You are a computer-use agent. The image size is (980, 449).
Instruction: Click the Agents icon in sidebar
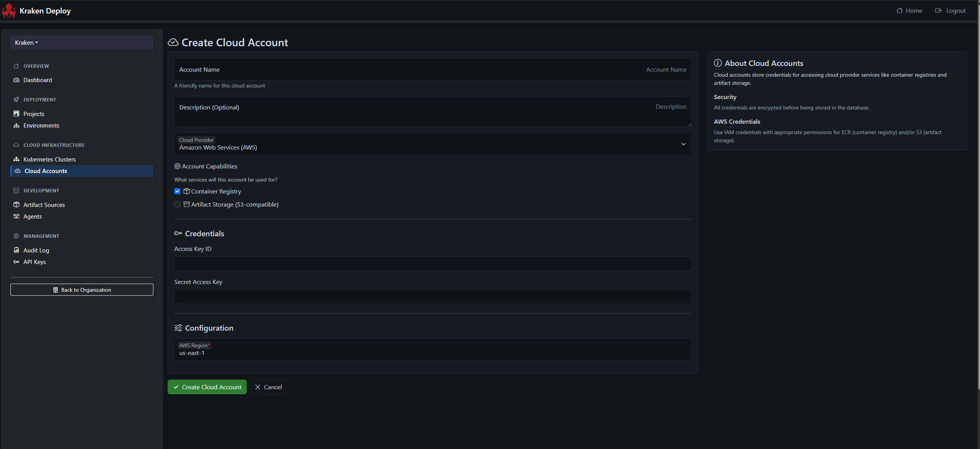(x=17, y=216)
